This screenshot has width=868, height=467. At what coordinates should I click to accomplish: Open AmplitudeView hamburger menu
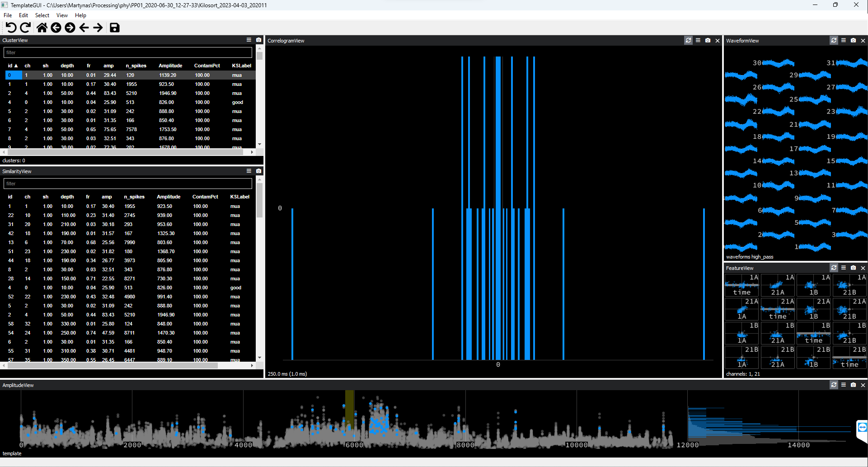(x=844, y=385)
